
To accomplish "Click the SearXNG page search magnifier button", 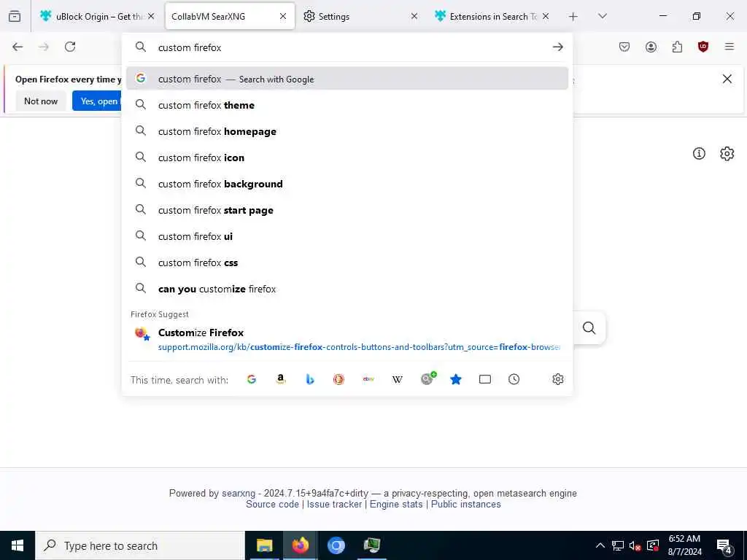I will pyautogui.click(x=589, y=327).
